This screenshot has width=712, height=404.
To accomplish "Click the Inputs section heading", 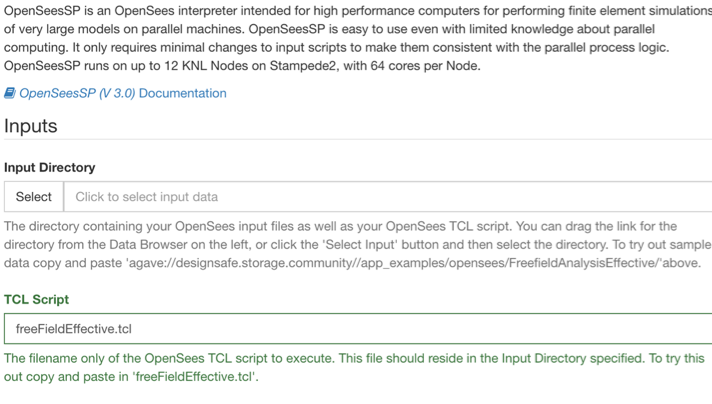I will click(30, 126).
